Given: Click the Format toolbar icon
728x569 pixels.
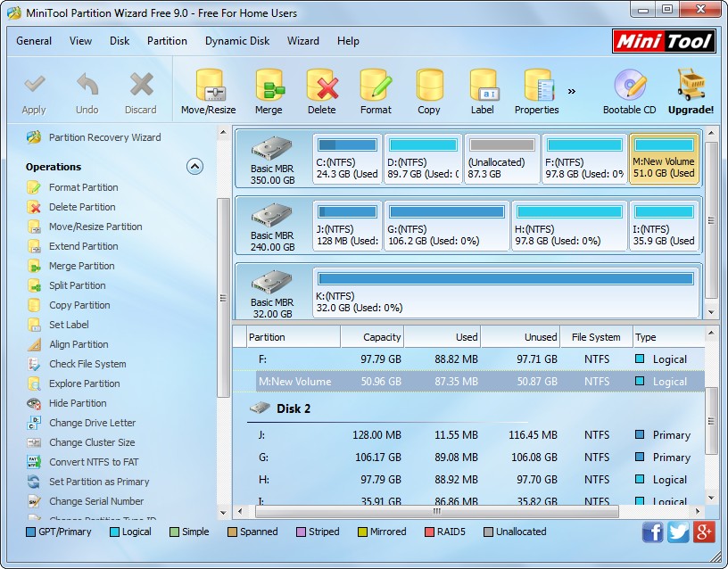Looking at the screenshot, I should [x=376, y=85].
